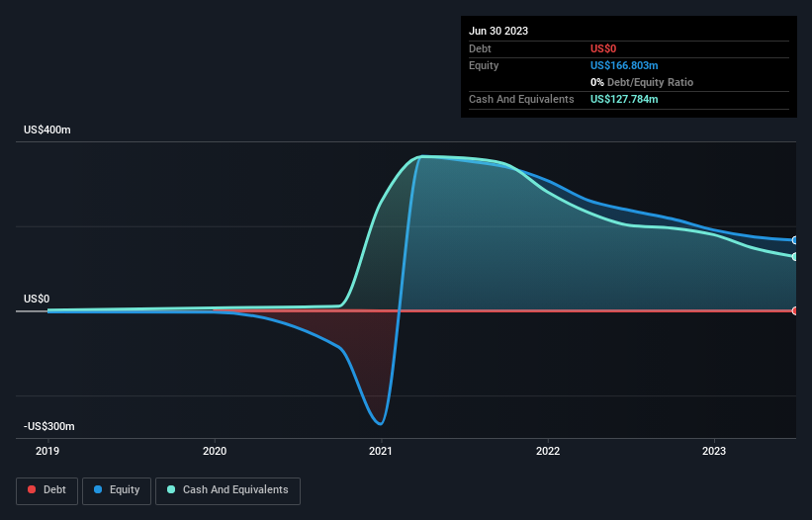
Task: Click the red US$0 debt value
Action: coord(603,48)
